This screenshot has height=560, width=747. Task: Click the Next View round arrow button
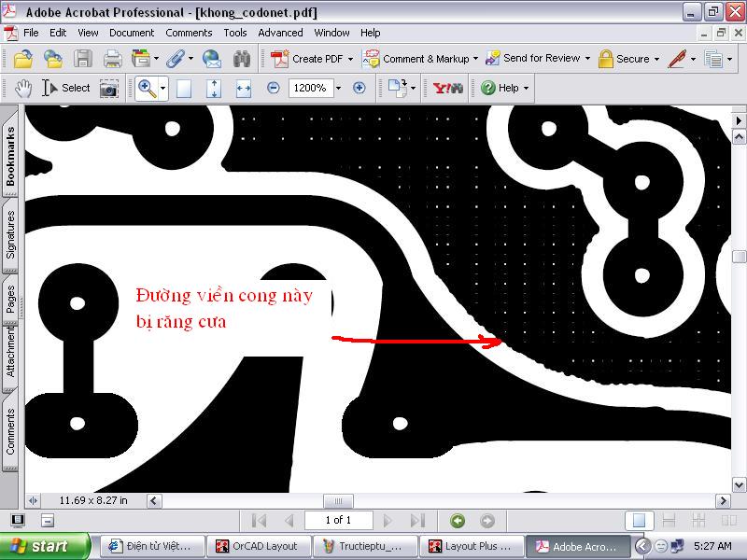(x=486, y=521)
